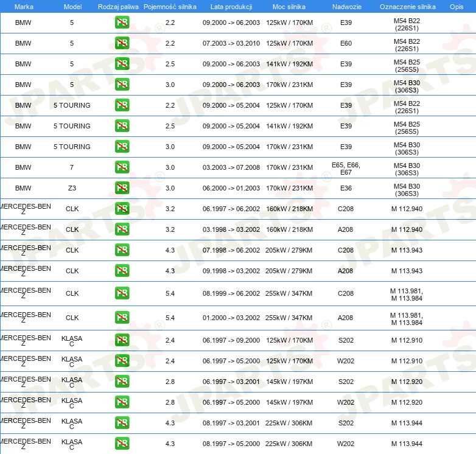Image resolution: width=476 pixels, height=454 pixels.
Task: Click the Opis column header
Action: coord(457,7)
